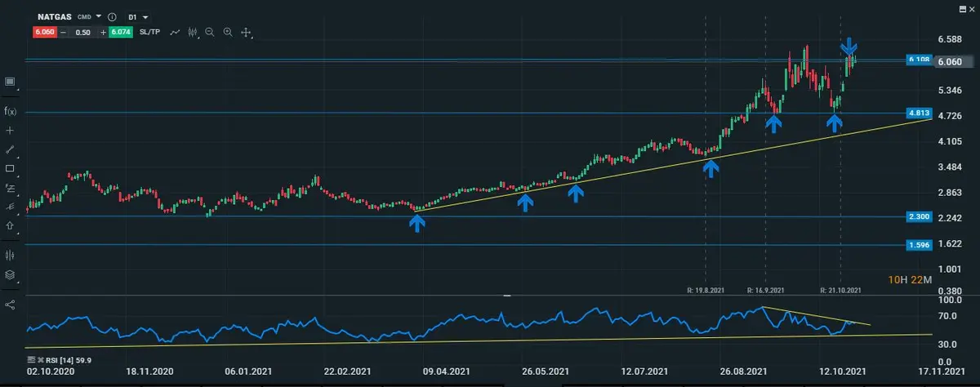Screen dimensions: 980x387
Task: Click the share icon in the left sidebar
Action: pyautogui.click(x=10, y=304)
